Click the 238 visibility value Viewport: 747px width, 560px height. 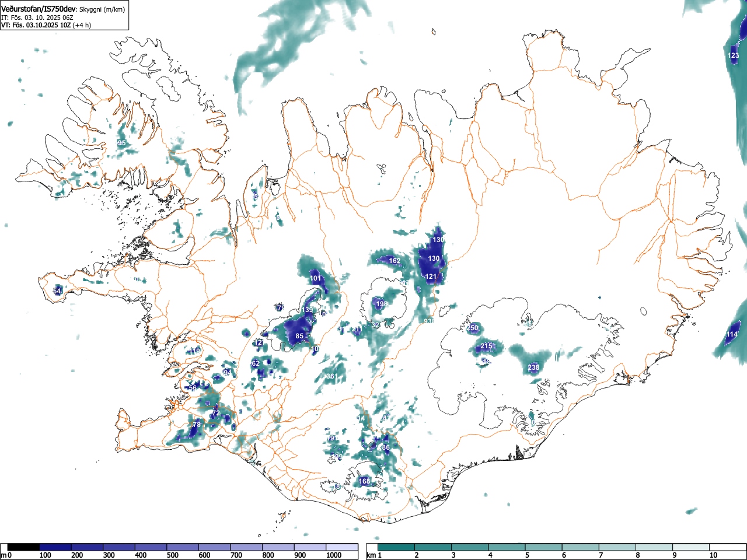click(x=533, y=367)
